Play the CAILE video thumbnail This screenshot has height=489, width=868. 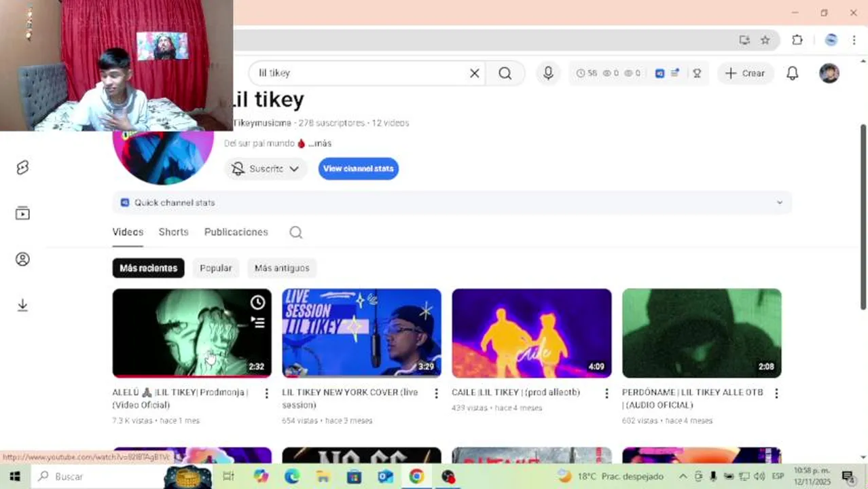tap(532, 333)
